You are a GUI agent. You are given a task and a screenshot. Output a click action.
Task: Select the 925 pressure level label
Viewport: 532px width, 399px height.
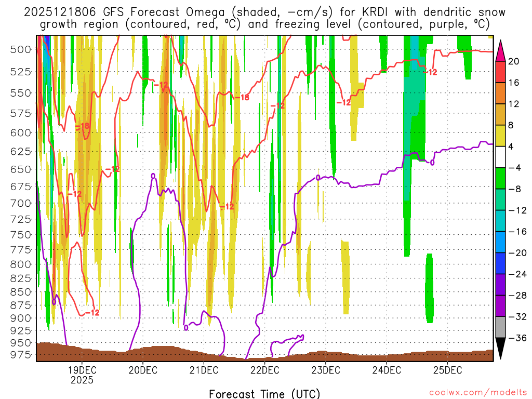[x=21, y=330]
